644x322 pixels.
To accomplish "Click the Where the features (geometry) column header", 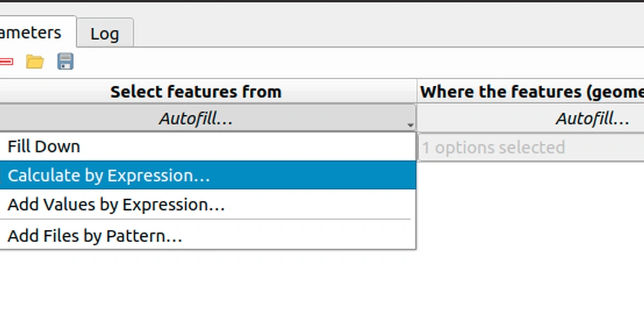I will click(x=531, y=91).
